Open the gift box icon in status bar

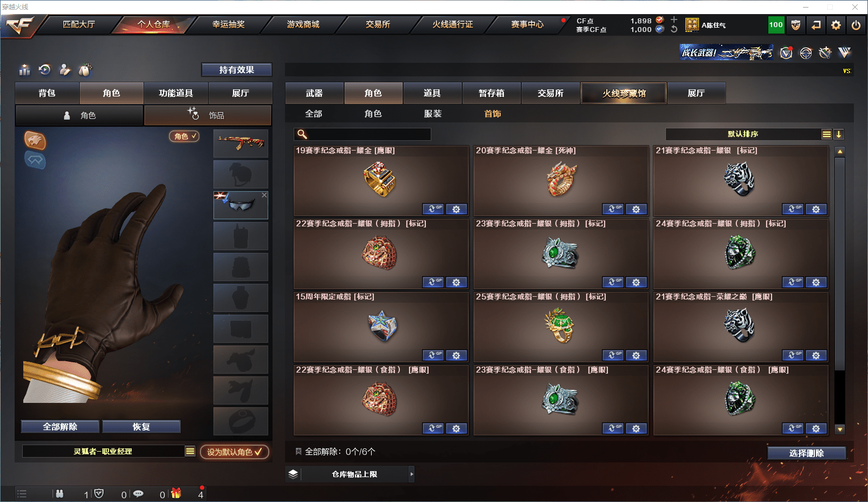pos(176,493)
